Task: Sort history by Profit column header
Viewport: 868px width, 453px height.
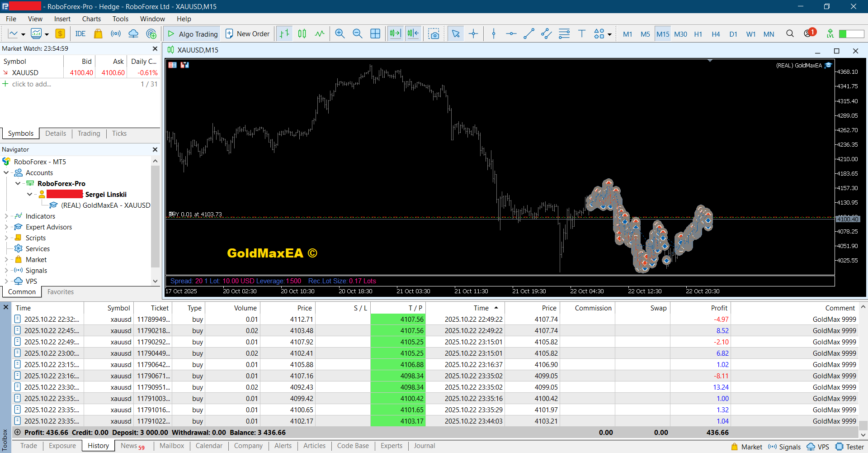Action: (700, 308)
